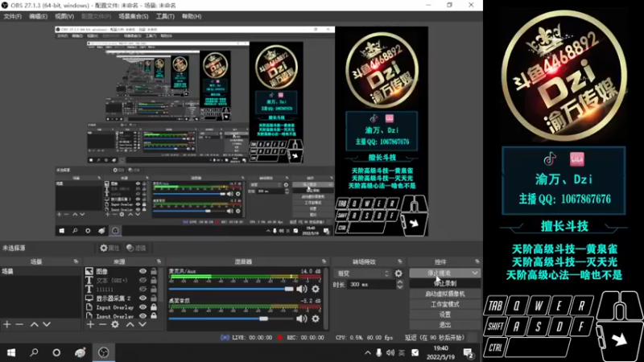Toggle lock on the 111111 source
The width and height of the screenshot is (644, 362).
[154, 290]
